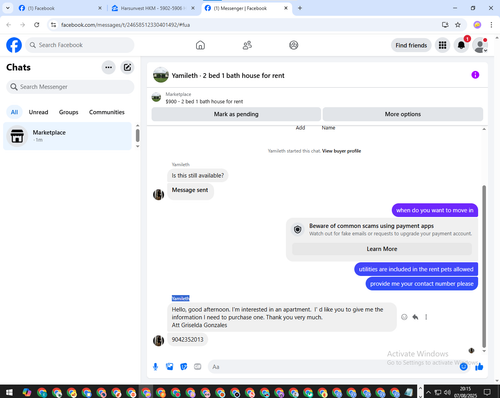Open a new browser tab
Image resolution: width=500 pixels, height=398 pixels.
pyautogui.click(x=300, y=8)
